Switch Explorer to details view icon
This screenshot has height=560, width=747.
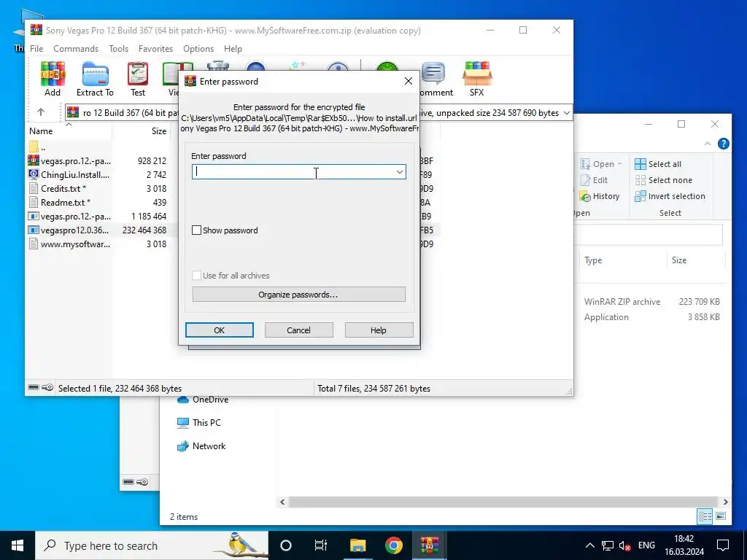[705, 516]
